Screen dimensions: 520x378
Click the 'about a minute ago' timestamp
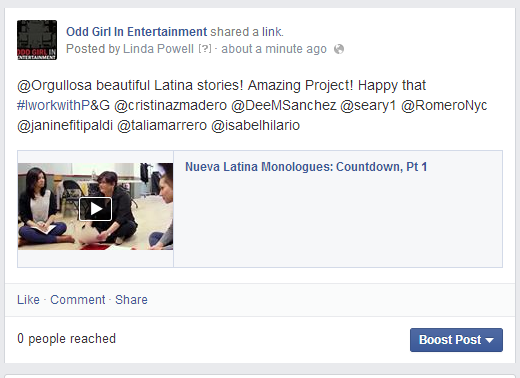[x=274, y=49]
